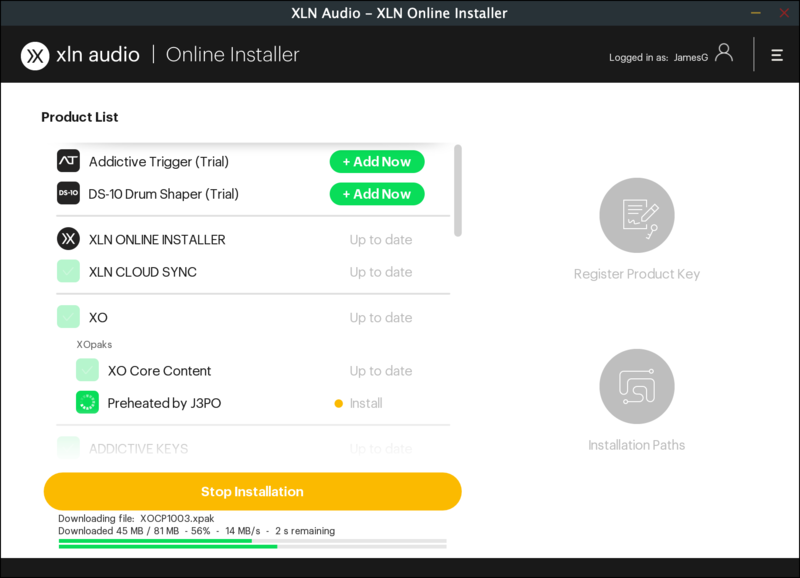Click the 'Up to date' status for XO
Screen dimensions: 800x578
click(x=381, y=318)
